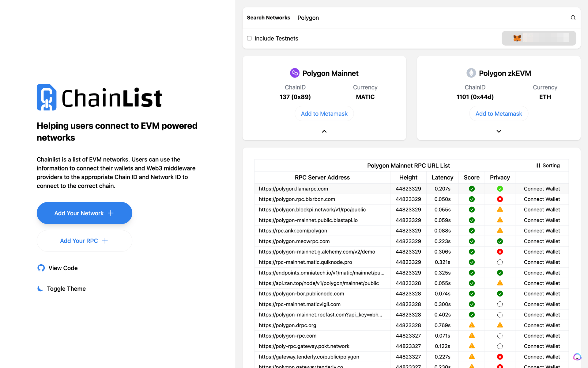
Task: Click red privacy icon for polygon.rpc.blxrbdn.com
Action: tap(500, 199)
